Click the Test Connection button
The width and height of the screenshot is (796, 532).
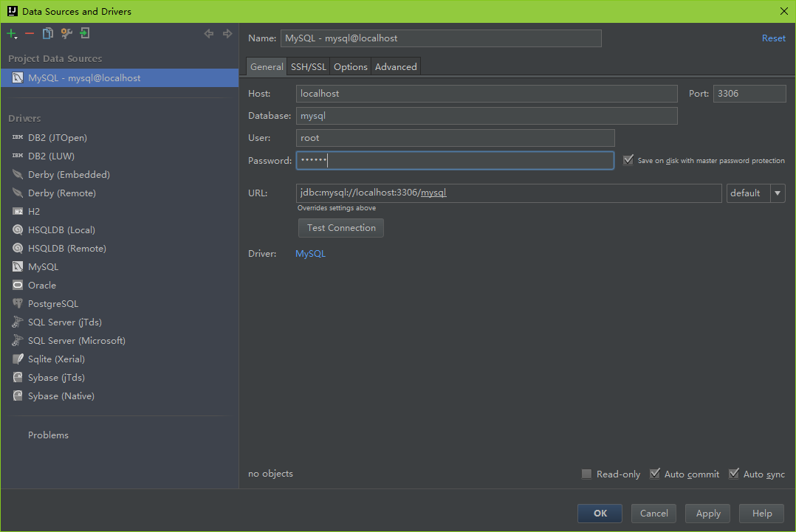tap(341, 228)
